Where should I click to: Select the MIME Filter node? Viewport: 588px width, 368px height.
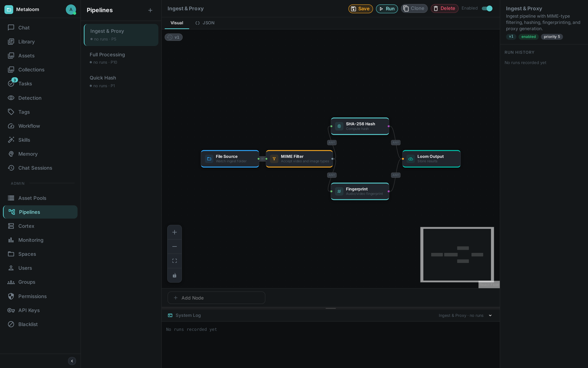pos(299,159)
